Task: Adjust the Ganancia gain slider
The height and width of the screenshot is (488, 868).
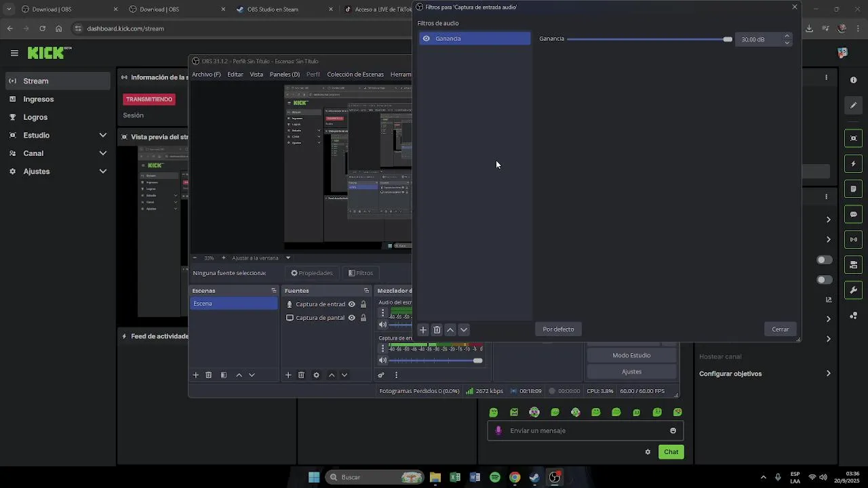Action: (x=650, y=39)
